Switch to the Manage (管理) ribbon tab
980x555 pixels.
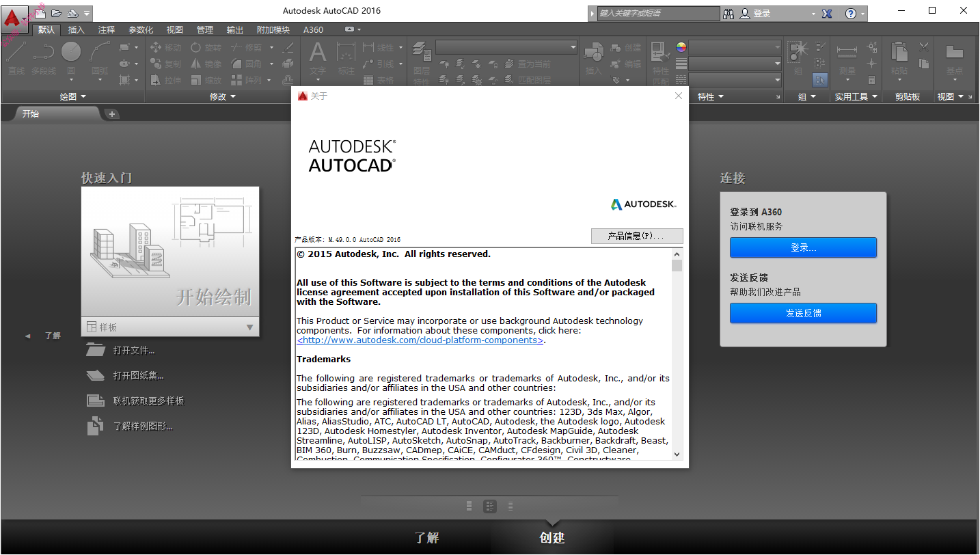(x=205, y=30)
